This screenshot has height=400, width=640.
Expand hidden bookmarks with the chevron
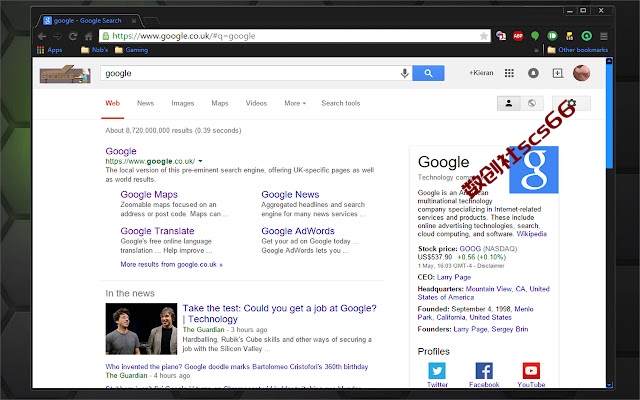(x=536, y=50)
